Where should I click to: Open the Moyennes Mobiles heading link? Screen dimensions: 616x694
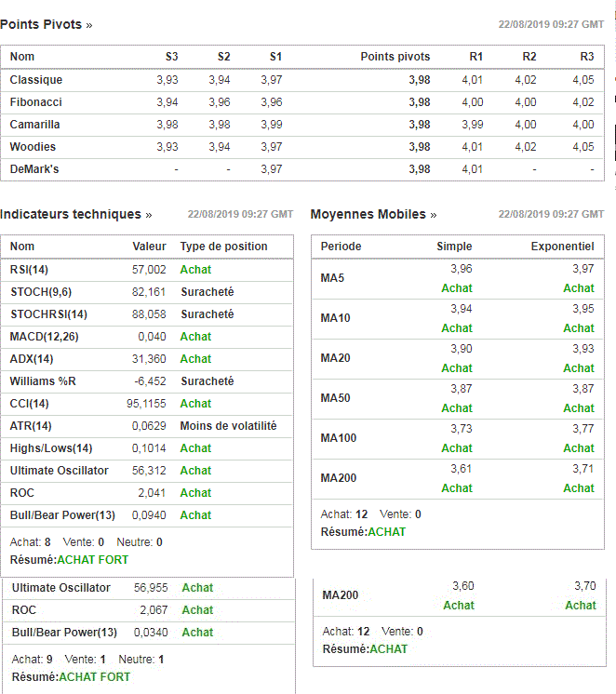tap(373, 214)
